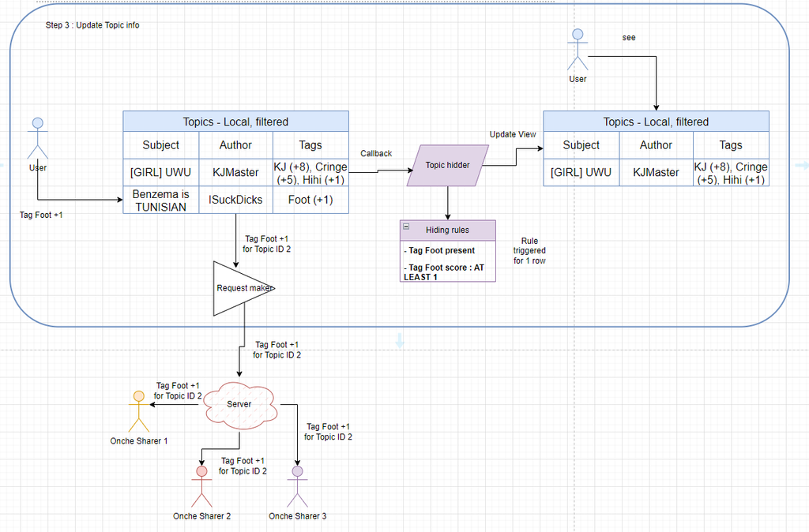
Task: Select the 'Callback' arrow label
Action: (x=376, y=153)
